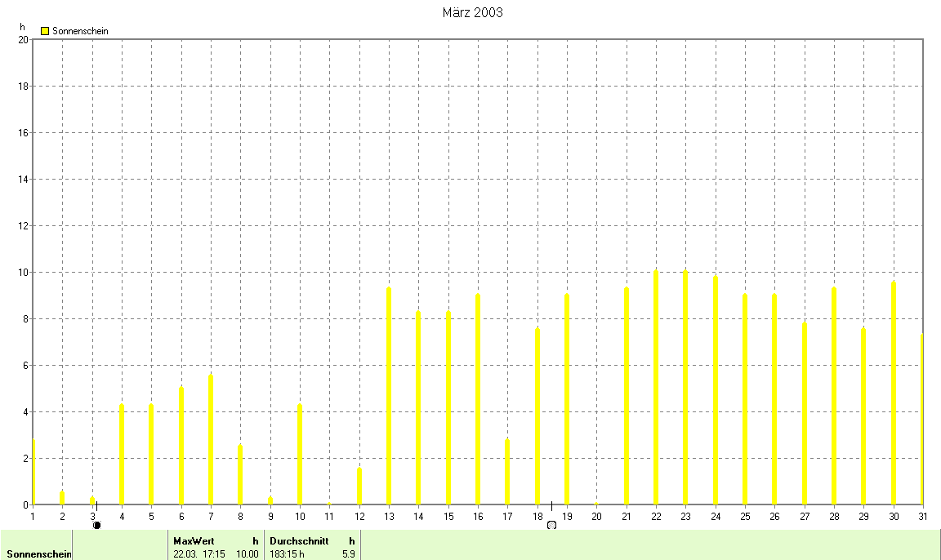Screen dimensions: 941x560
Task: Click the MaxWert date 22.03. 17:15
Action: coord(199,554)
